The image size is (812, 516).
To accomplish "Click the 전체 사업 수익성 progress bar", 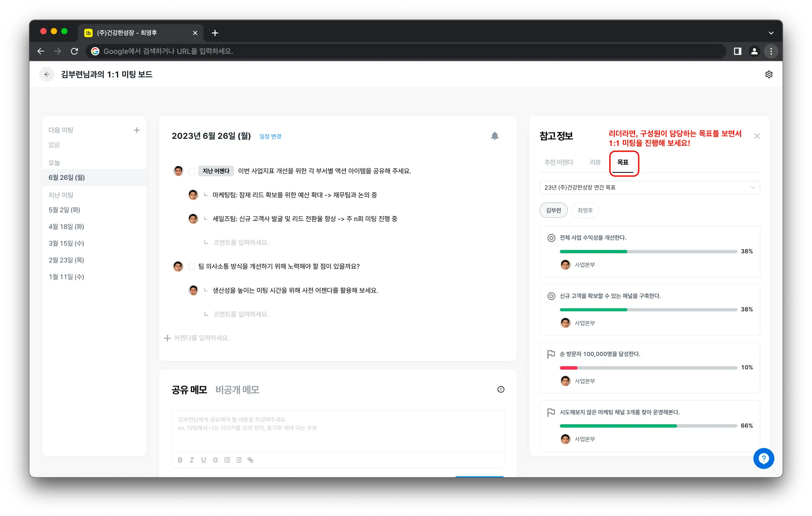I will click(x=648, y=252).
